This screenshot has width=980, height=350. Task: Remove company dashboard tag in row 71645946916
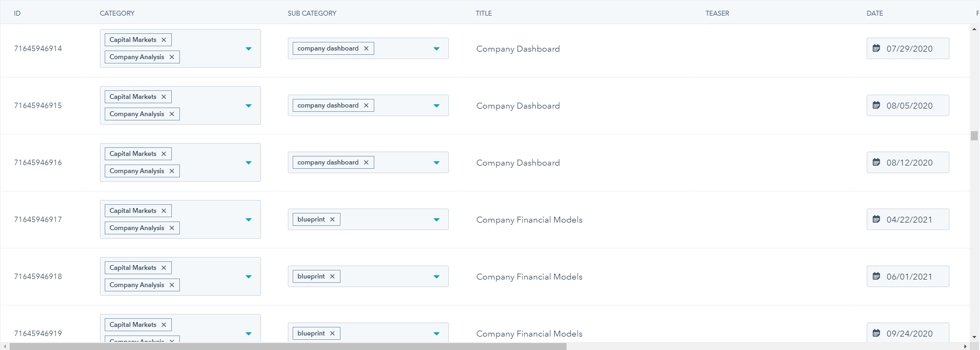[x=366, y=162]
